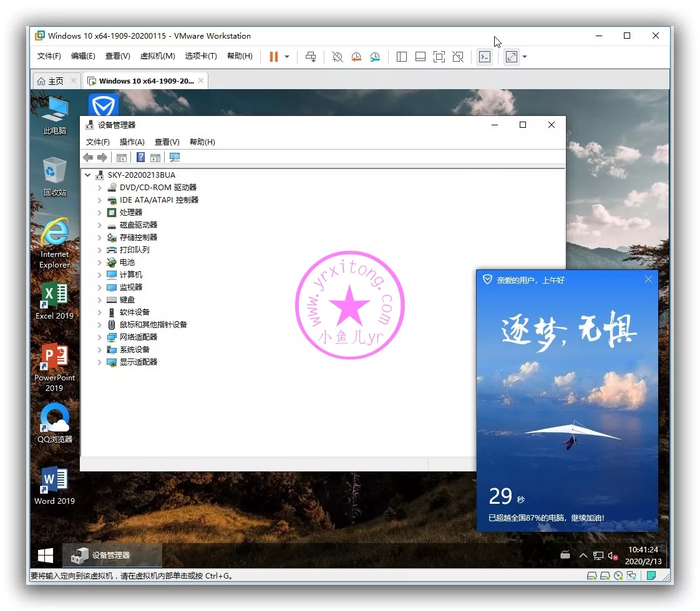Click the send Ctrl+Alt+Del toolbar icon
This screenshot has width=700, height=611.
coord(310,57)
